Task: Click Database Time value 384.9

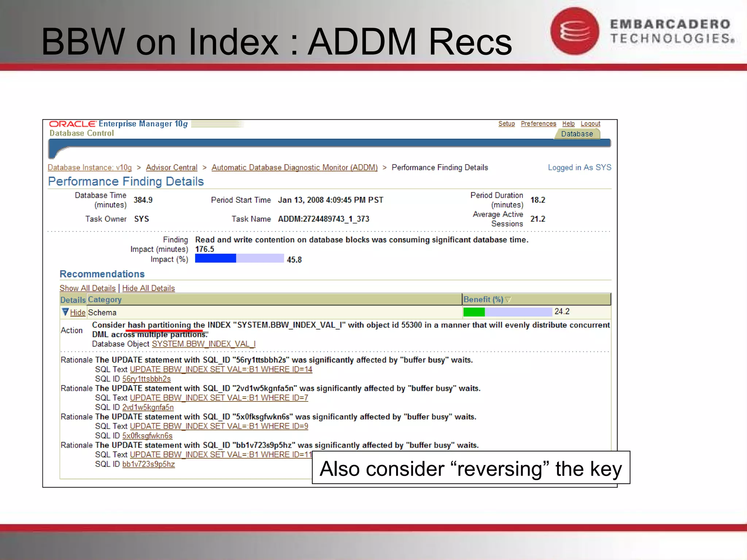Action: [x=143, y=200]
